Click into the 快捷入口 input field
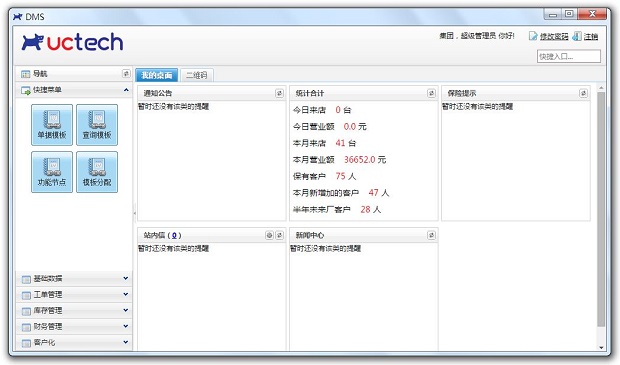 [569, 57]
